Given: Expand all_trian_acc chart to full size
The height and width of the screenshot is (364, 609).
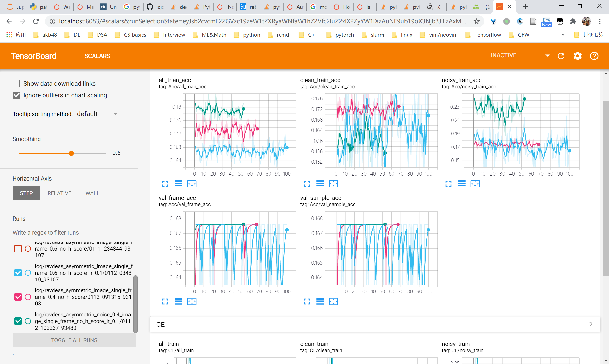Looking at the screenshot, I should coord(165,184).
